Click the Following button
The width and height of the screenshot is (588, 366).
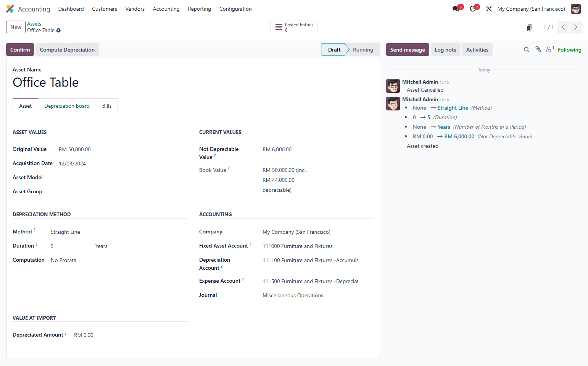pos(569,50)
